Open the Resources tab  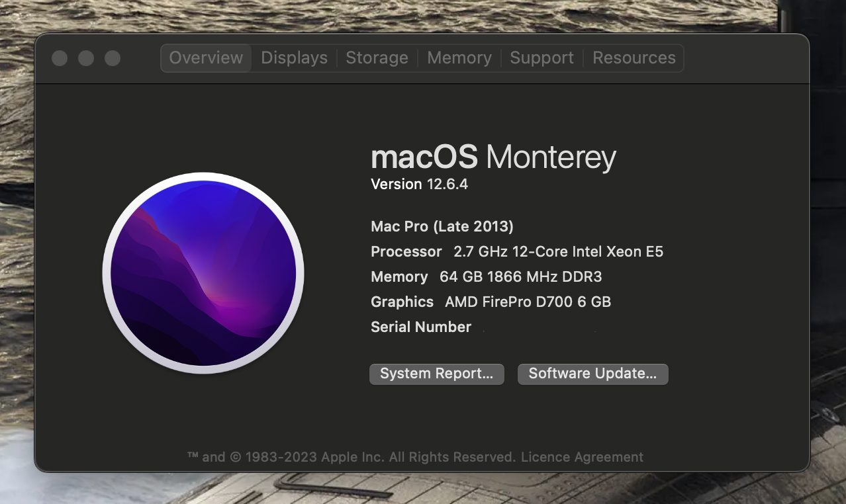point(634,58)
